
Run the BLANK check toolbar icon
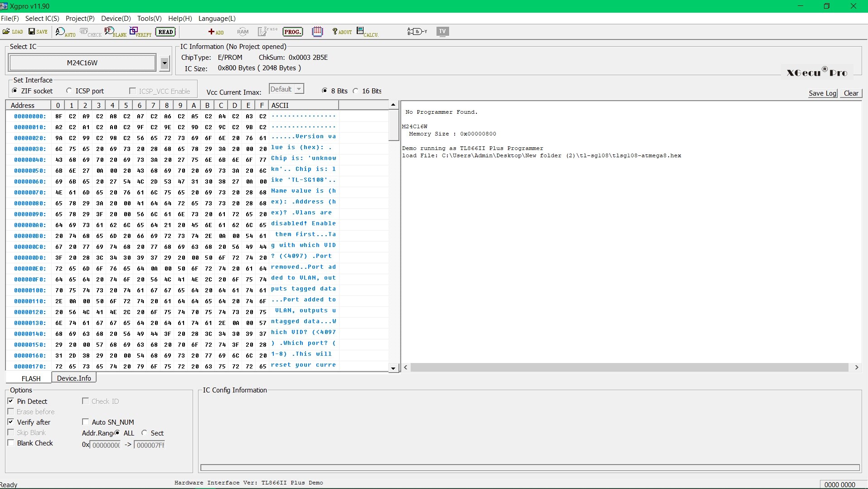click(116, 32)
